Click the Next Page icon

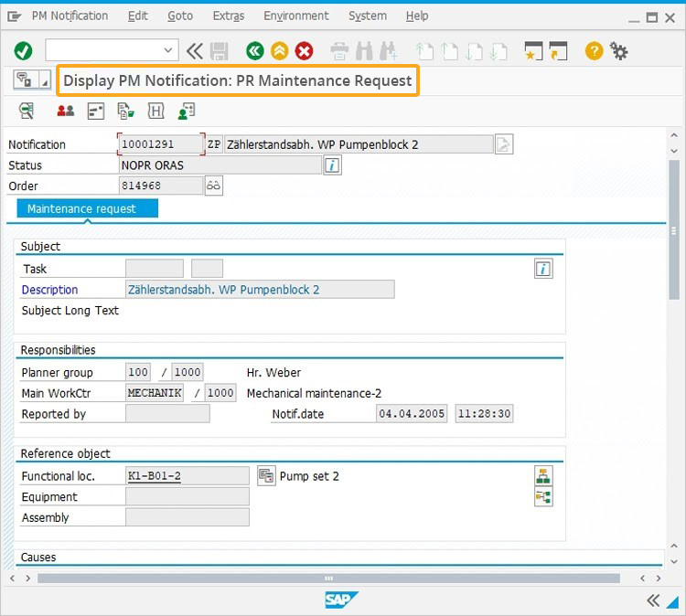click(x=474, y=51)
